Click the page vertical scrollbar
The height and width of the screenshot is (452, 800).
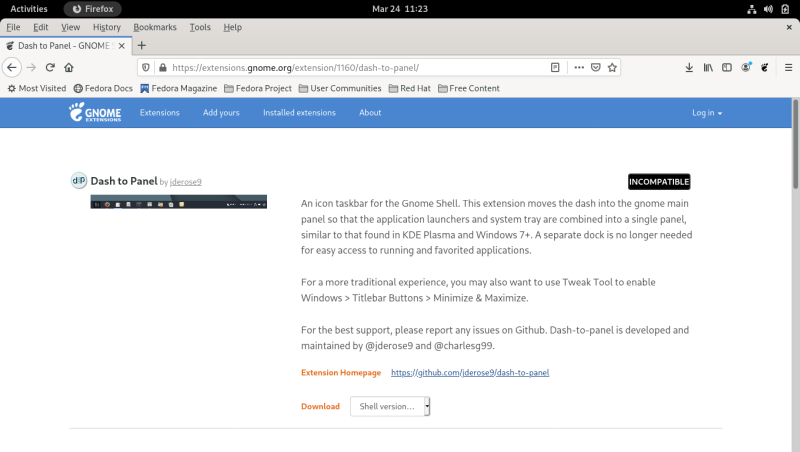click(795, 144)
